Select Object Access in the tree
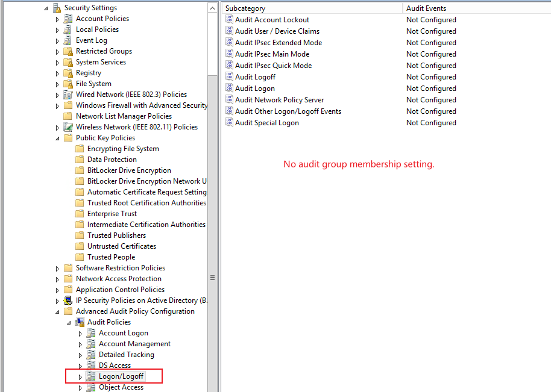 [x=121, y=387]
